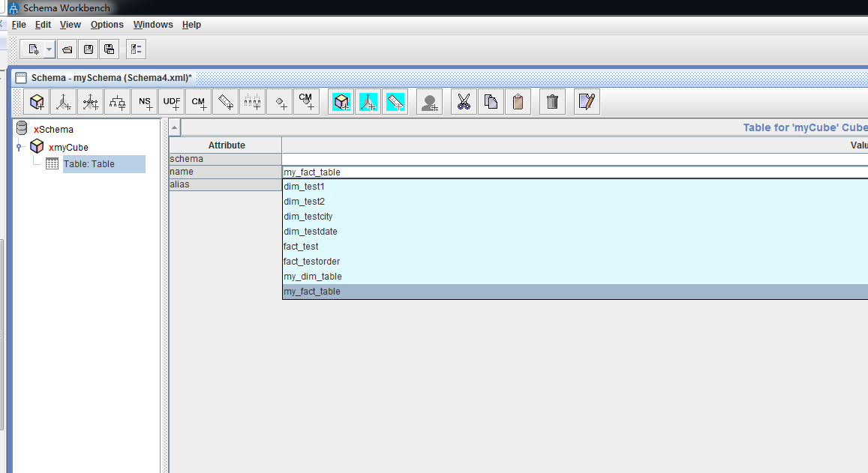Viewport: 868px width, 473px height.
Task: Open the Windows menu
Action: coord(153,24)
